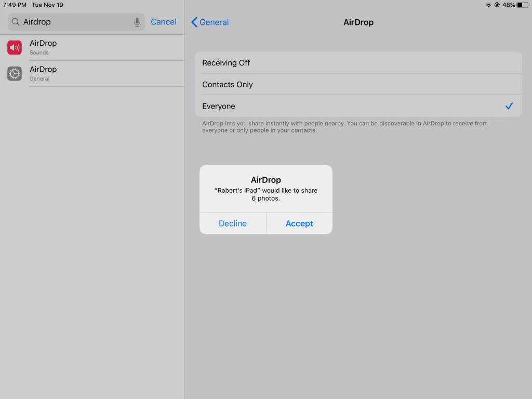The height and width of the screenshot is (399, 532).
Task: Go back using the General chevron
Action: 210,22
